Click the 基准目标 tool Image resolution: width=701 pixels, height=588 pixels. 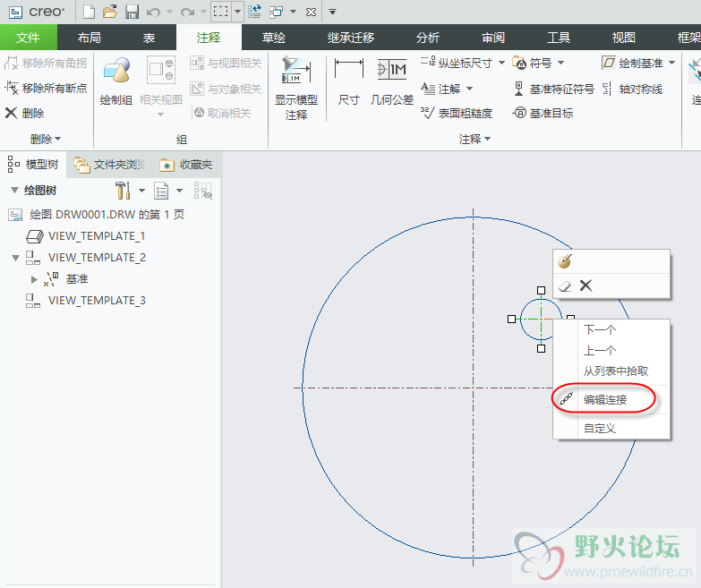tap(543, 113)
